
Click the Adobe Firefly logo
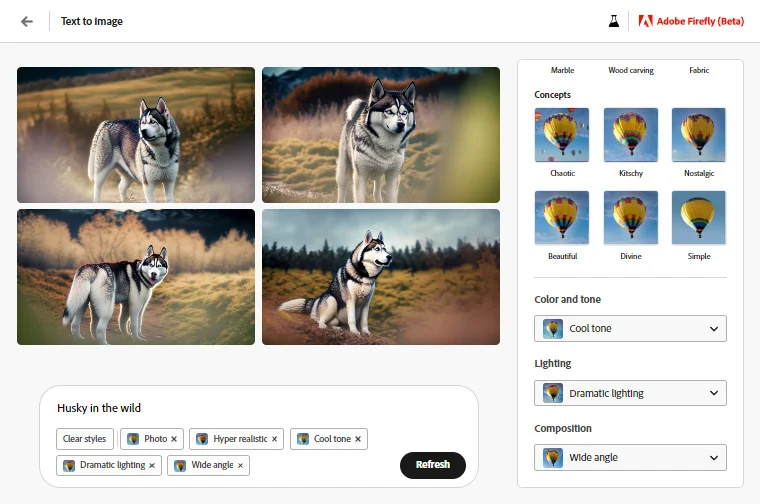pyautogui.click(x=690, y=21)
